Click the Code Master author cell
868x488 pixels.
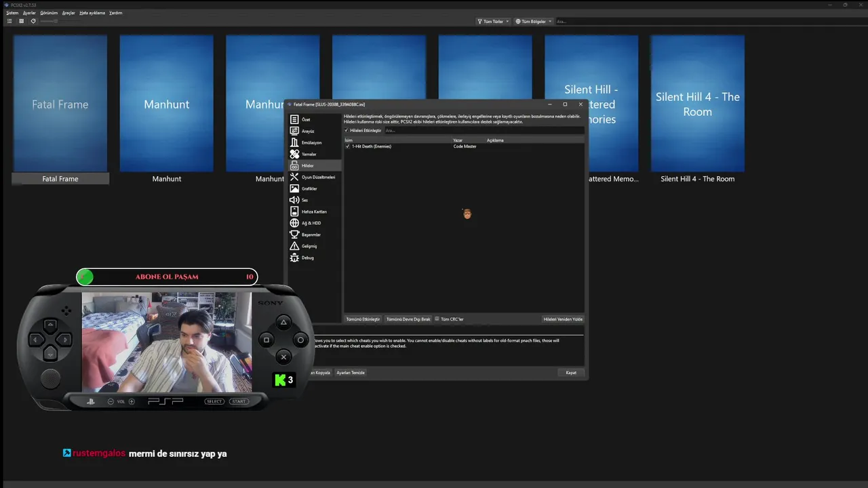tap(465, 146)
